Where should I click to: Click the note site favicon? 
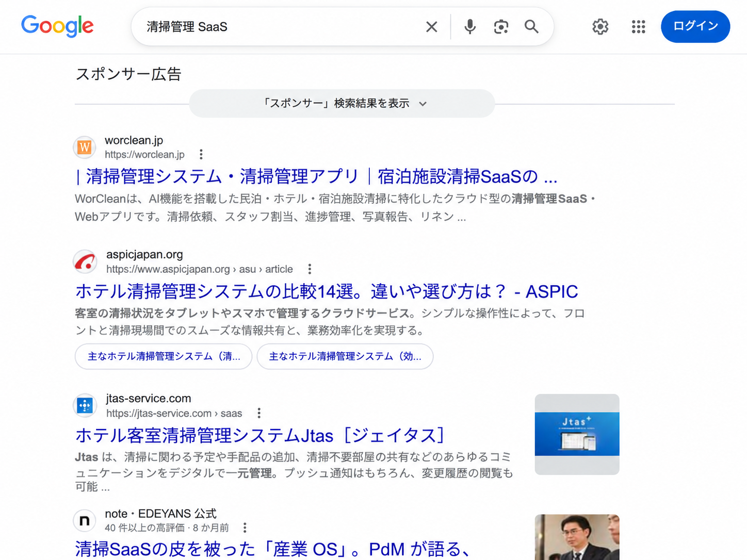(x=85, y=521)
